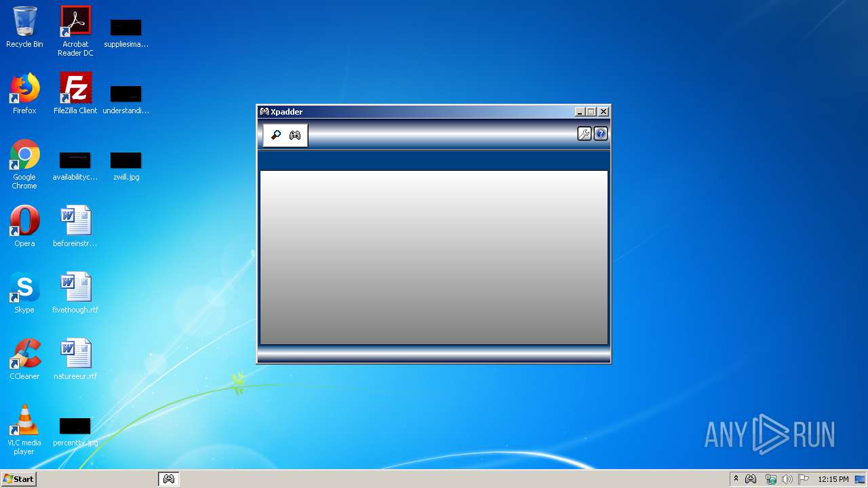Open the network tray icon

770,479
